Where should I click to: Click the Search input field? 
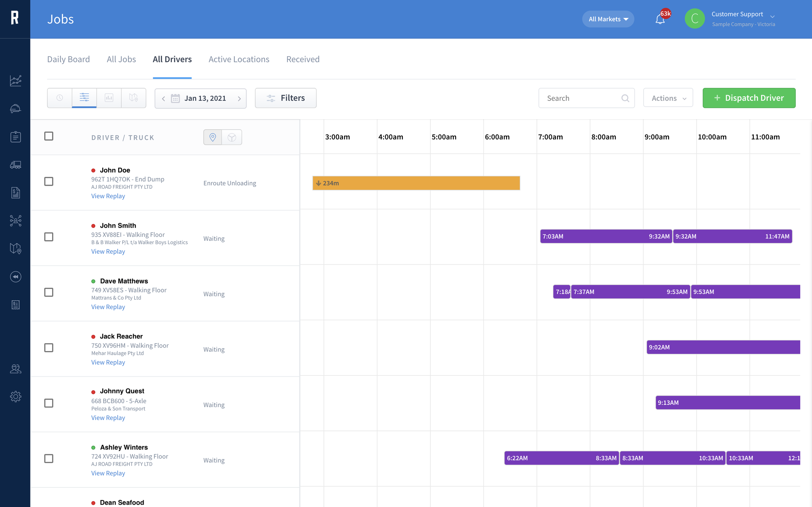[x=586, y=98]
